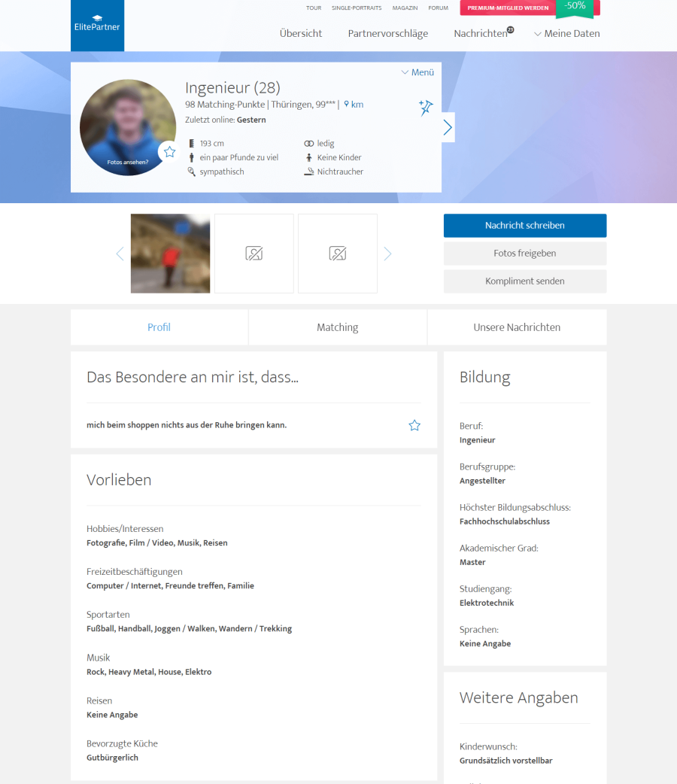Screen dimensions: 677x784
Task: Open the Forum link
Action: pyautogui.click(x=438, y=8)
